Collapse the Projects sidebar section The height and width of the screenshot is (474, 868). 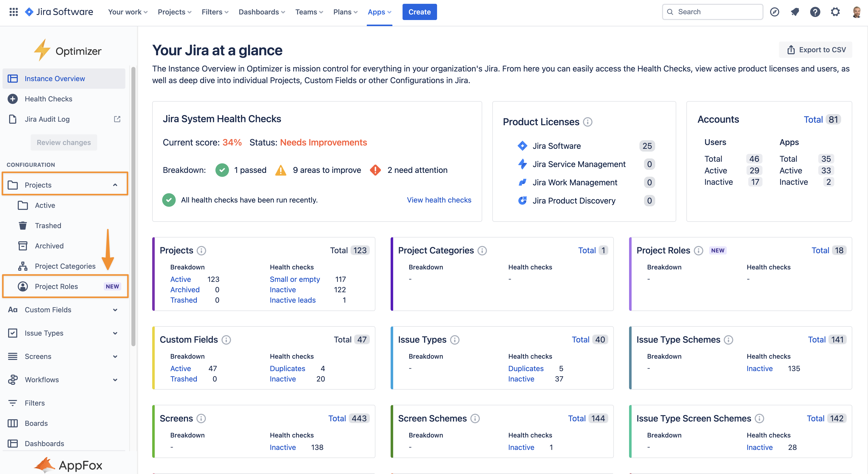click(x=115, y=185)
